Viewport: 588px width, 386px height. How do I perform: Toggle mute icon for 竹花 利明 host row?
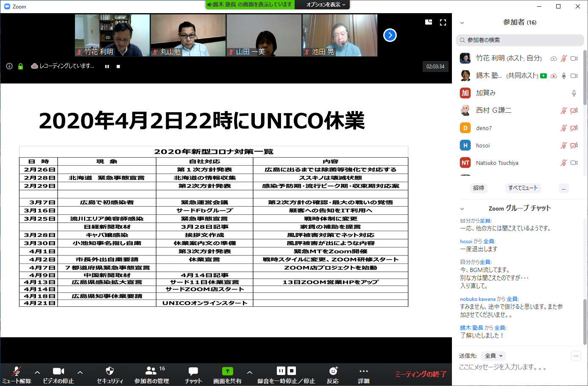(x=563, y=58)
